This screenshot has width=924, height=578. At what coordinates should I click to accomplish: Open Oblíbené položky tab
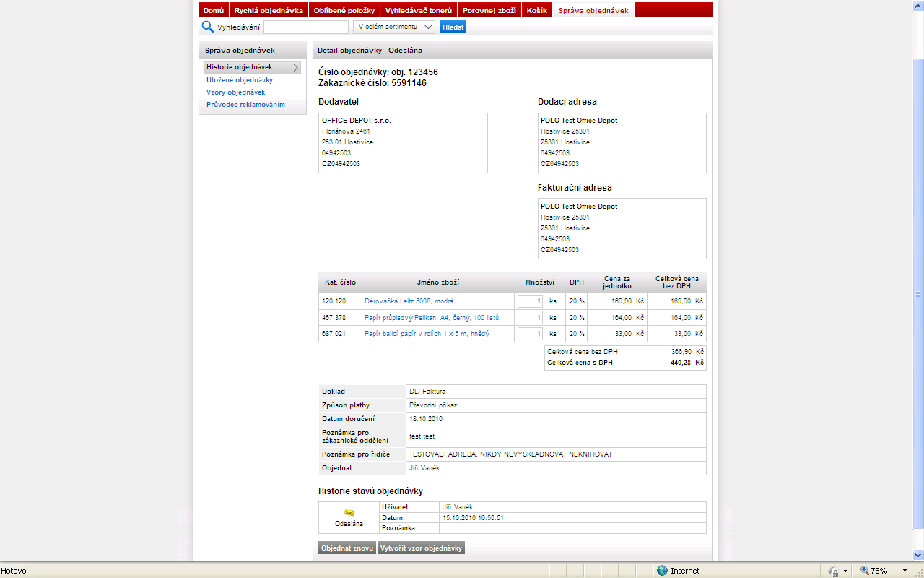click(344, 10)
